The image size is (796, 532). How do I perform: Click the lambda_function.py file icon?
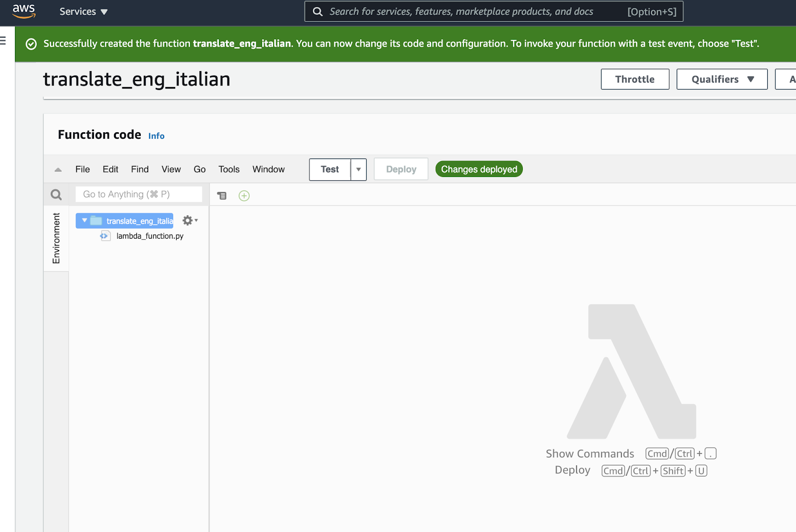pyautogui.click(x=105, y=236)
